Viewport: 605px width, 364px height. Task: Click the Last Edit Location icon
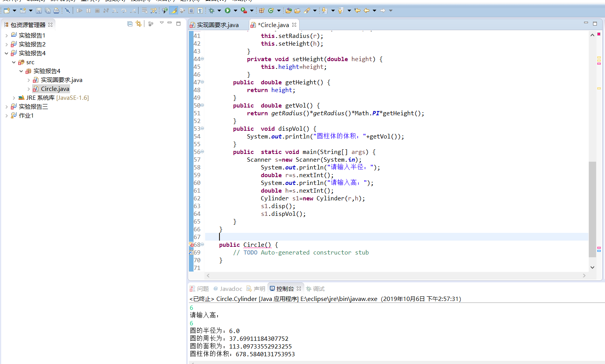(x=357, y=10)
